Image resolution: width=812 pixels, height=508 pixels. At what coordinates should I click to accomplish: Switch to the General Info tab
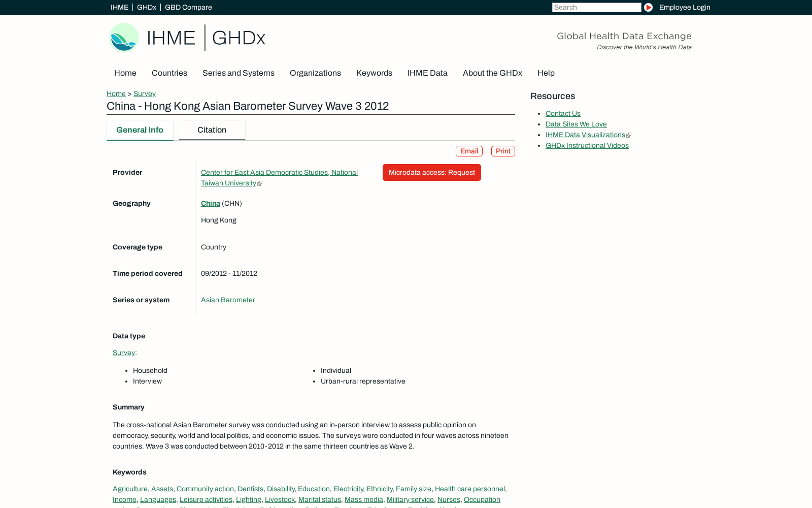(140, 130)
